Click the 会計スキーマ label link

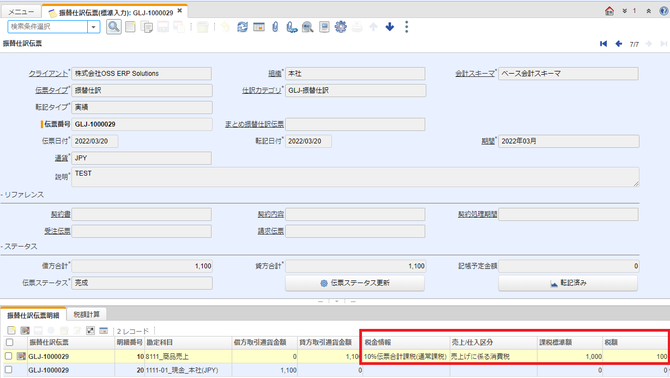475,73
